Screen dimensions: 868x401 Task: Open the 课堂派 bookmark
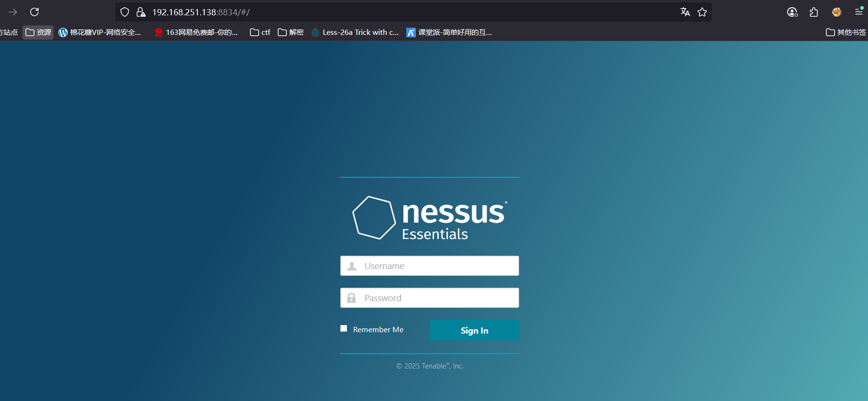449,32
